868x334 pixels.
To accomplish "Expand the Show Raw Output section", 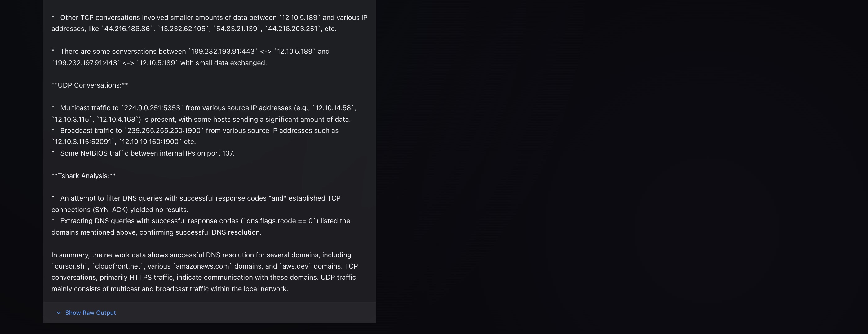I will pos(90,313).
